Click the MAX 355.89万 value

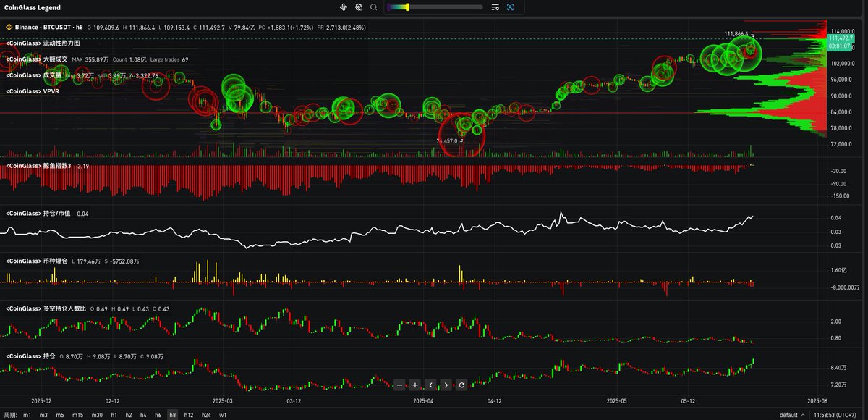[90, 59]
